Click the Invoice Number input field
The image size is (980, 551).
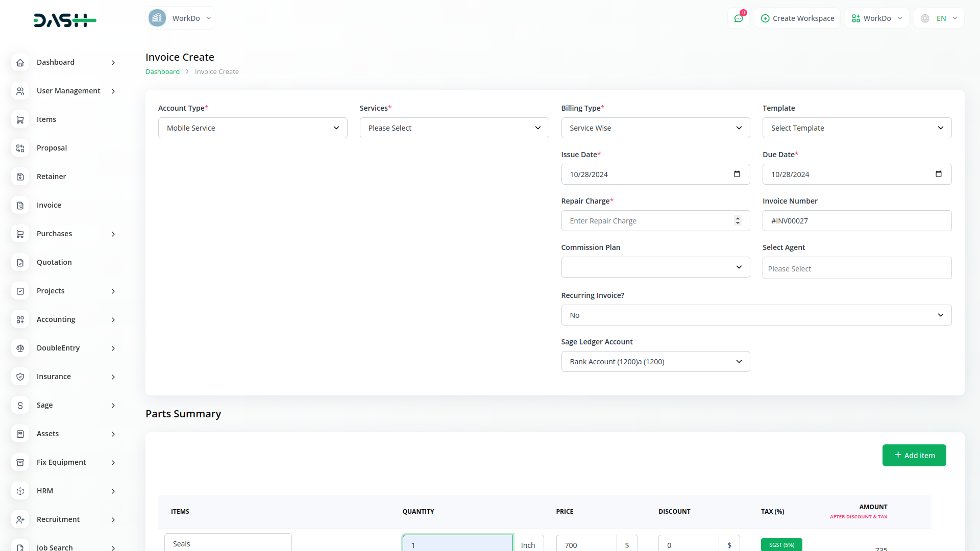[856, 221]
